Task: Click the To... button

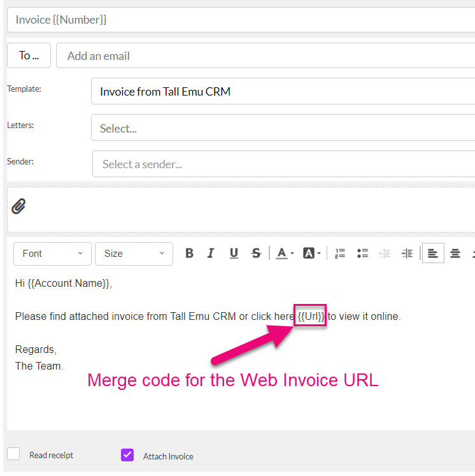Action: click(x=29, y=55)
